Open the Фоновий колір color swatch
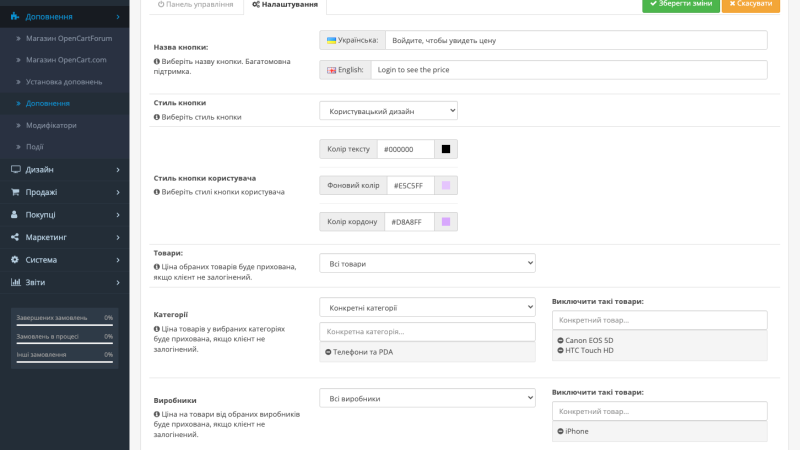The image size is (800, 450). (446, 186)
